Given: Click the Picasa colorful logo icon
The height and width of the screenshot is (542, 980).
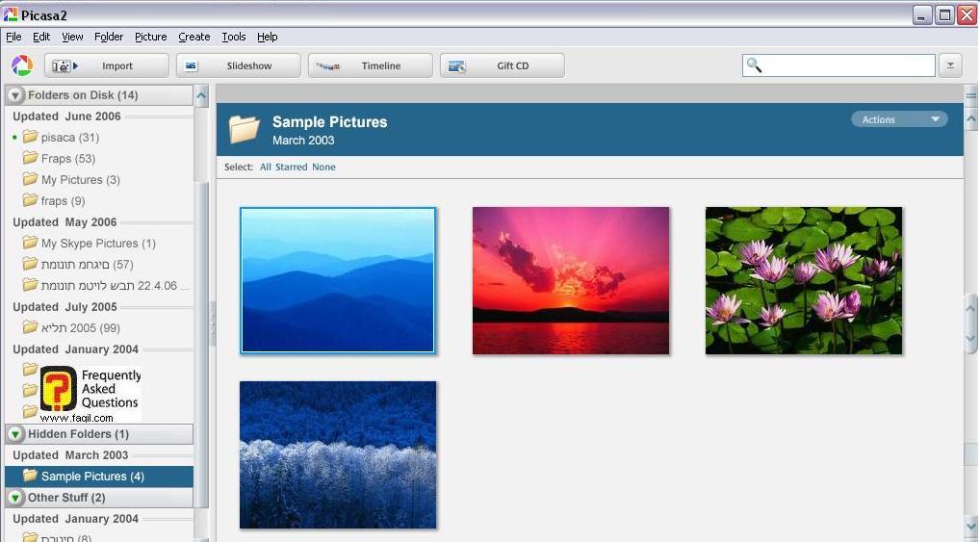Looking at the screenshot, I should point(21,65).
